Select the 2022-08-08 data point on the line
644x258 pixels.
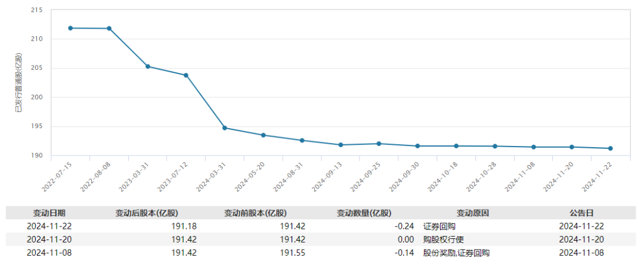pos(109,29)
